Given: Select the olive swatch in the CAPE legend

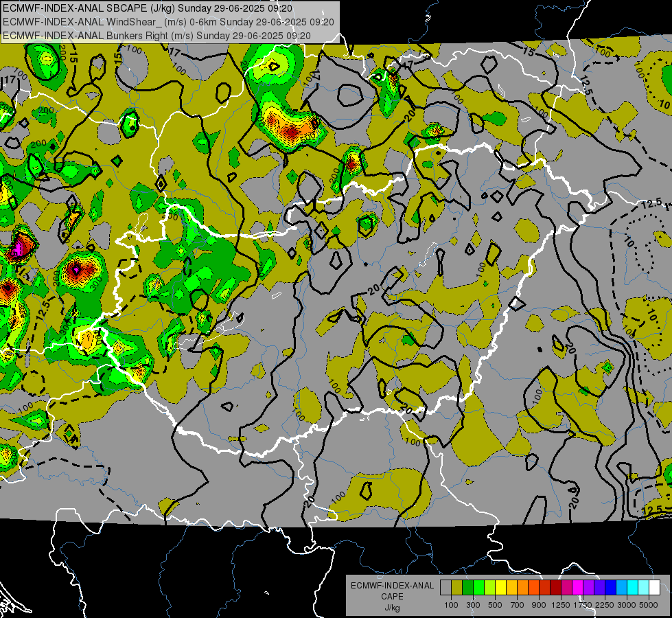Looking at the screenshot, I should point(457,587).
